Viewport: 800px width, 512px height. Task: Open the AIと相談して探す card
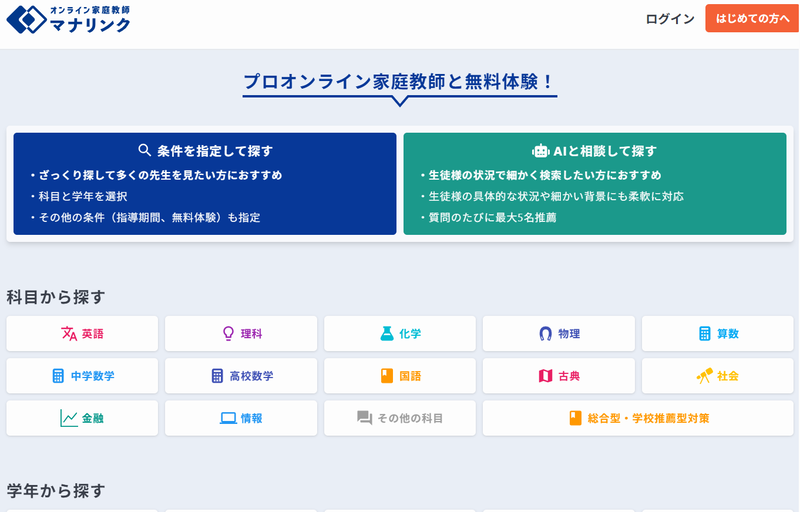click(x=595, y=184)
